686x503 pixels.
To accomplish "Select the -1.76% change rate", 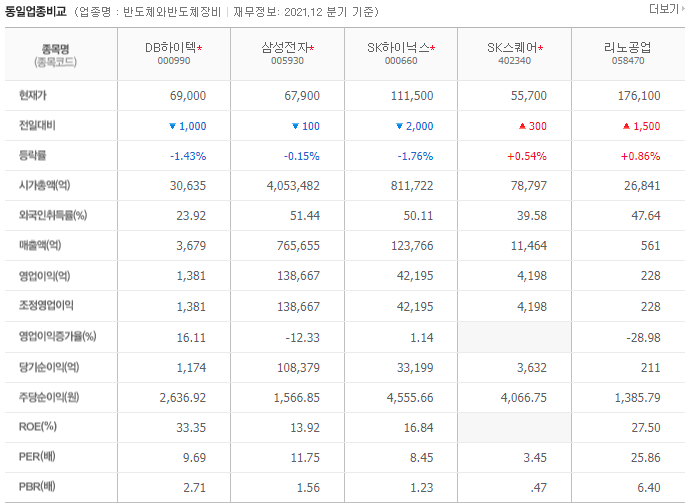I will click(415, 156).
